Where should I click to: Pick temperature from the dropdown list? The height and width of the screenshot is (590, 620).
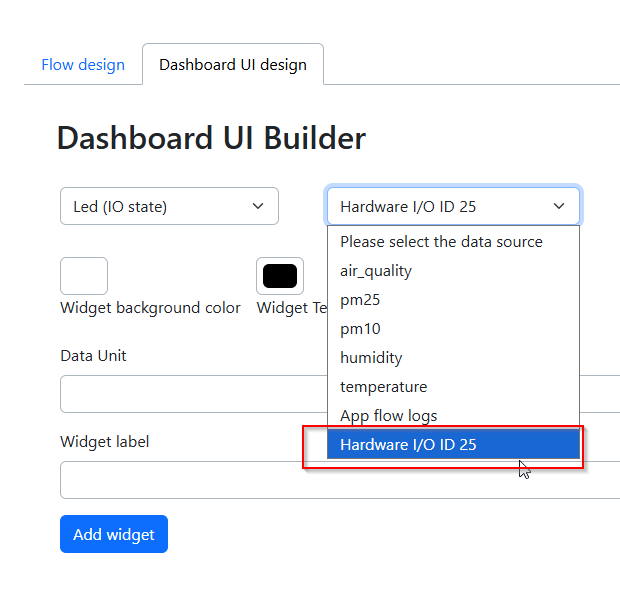tap(383, 387)
